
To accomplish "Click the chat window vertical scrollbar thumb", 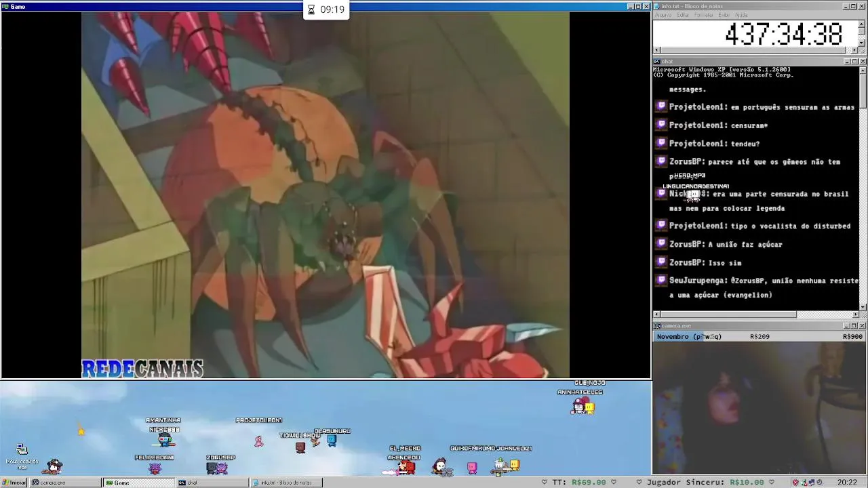I will pos(863,89).
